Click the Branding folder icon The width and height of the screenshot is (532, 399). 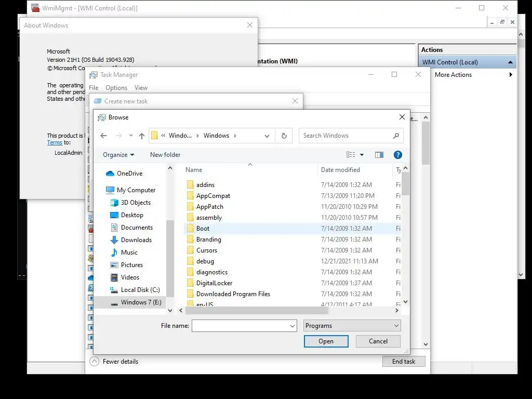[190, 239]
